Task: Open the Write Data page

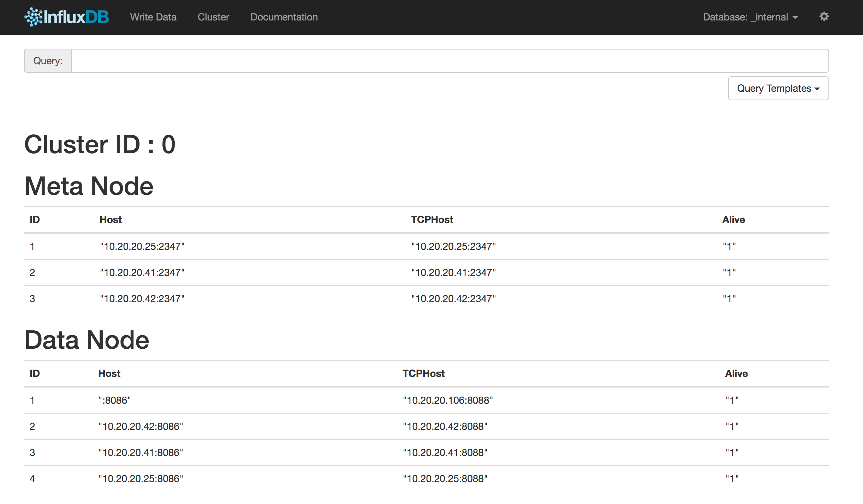Action: pyautogui.click(x=154, y=17)
